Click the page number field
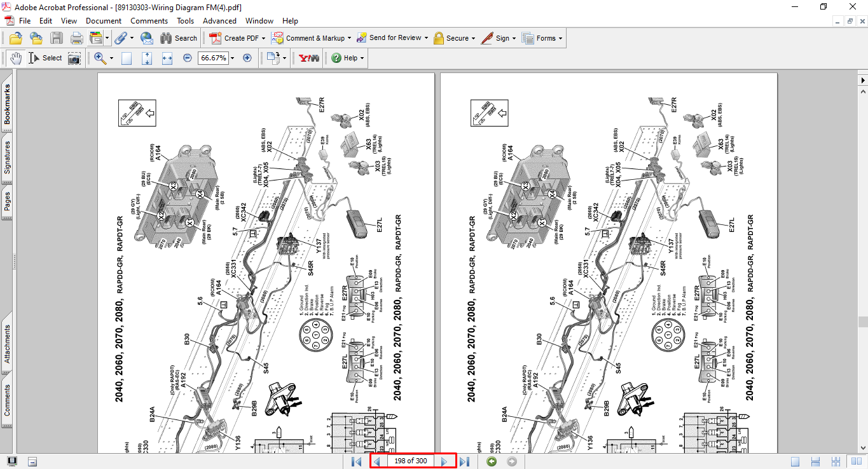Image resolution: width=868 pixels, height=469 pixels. coord(410,461)
